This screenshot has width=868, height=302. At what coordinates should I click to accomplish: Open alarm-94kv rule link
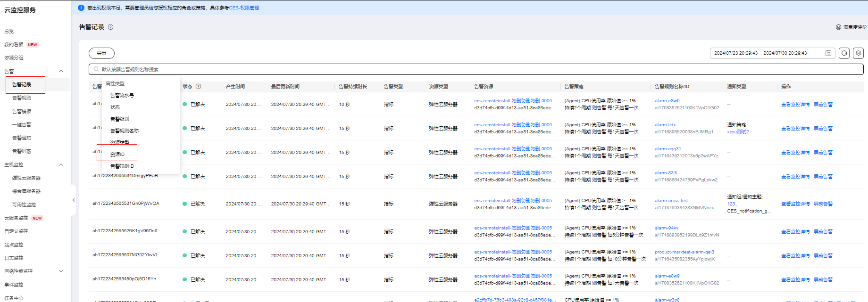pos(667,228)
